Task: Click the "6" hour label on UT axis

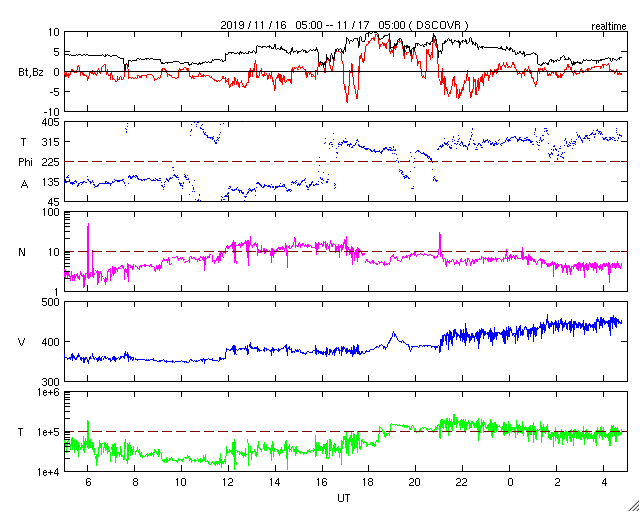Action: pyautogui.click(x=88, y=482)
